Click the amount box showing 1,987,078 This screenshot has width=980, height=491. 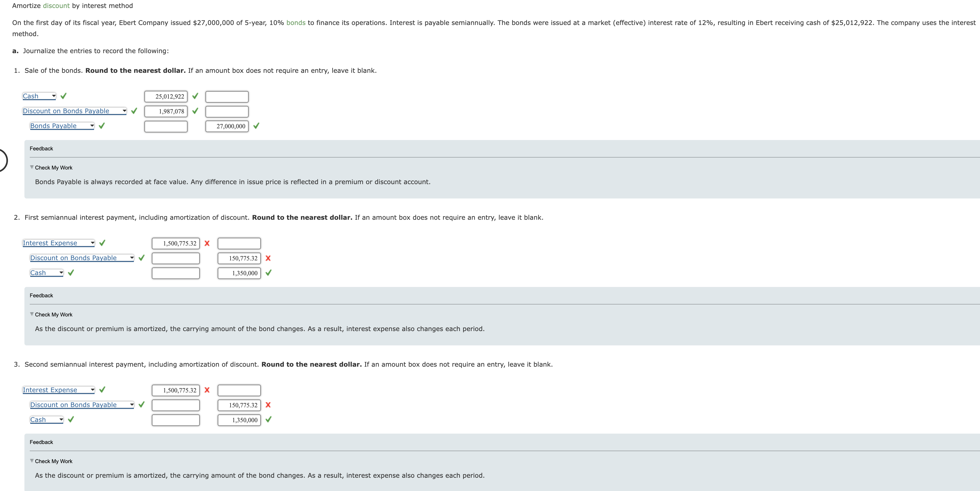point(165,111)
